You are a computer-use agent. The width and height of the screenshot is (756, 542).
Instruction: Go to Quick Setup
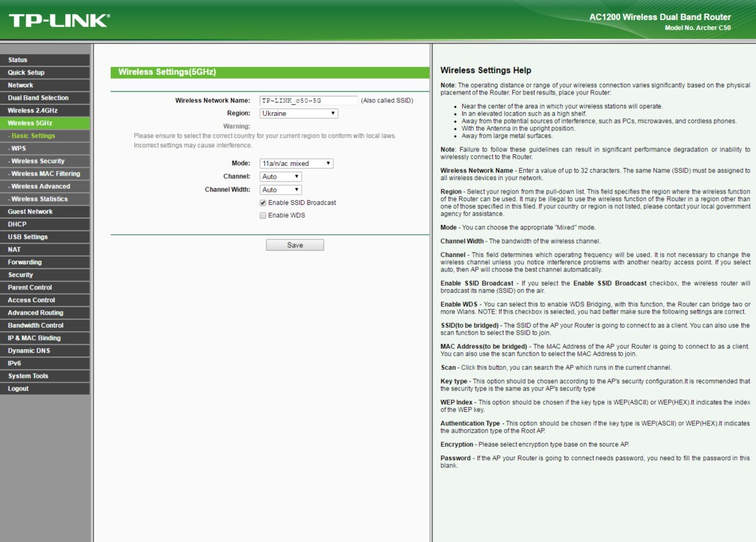pos(26,73)
